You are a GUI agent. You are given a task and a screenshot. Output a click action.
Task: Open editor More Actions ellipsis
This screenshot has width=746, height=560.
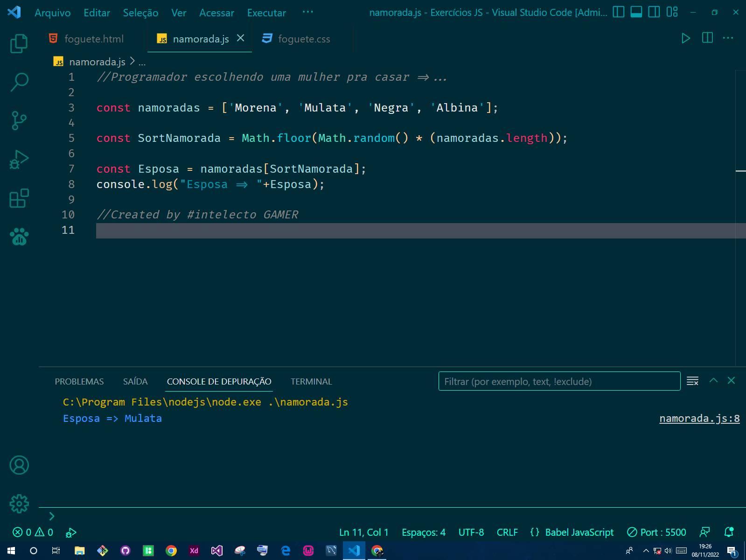(728, 38)
